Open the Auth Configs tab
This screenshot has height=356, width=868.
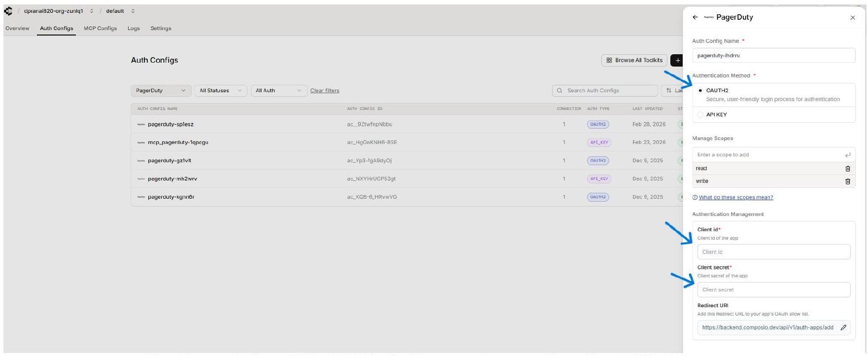coord(57,29)
